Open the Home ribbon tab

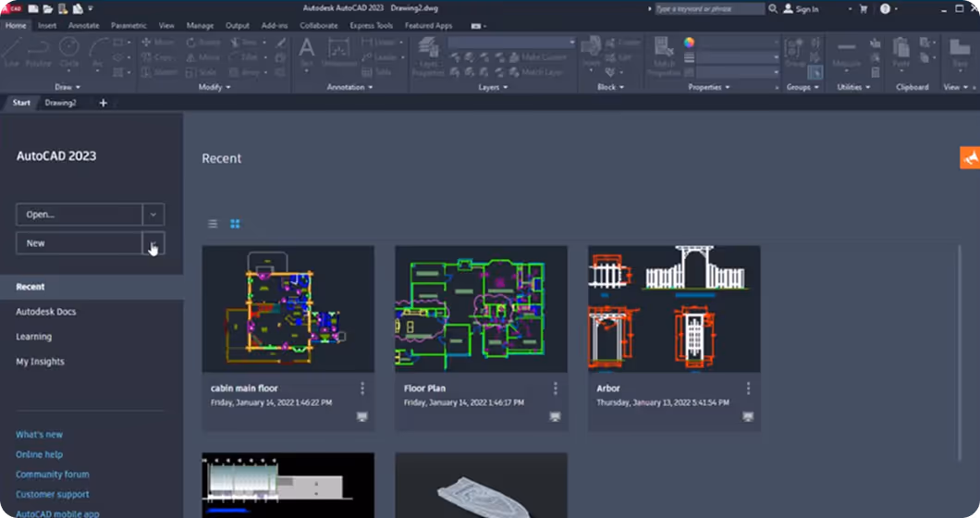(16, 26)
